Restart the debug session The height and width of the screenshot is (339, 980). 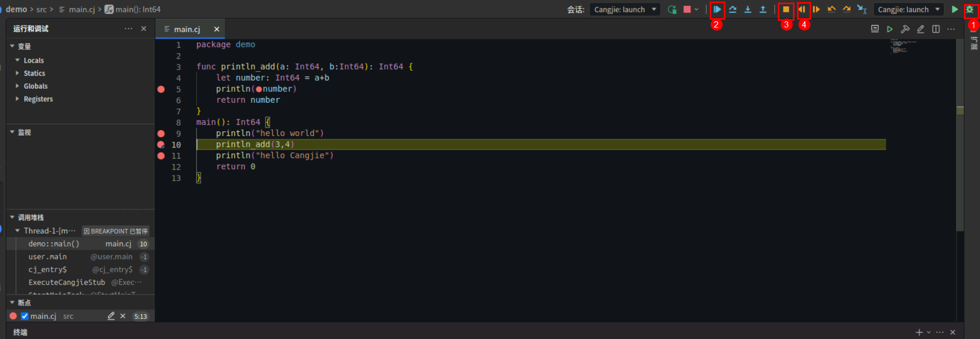click(672, 9)
